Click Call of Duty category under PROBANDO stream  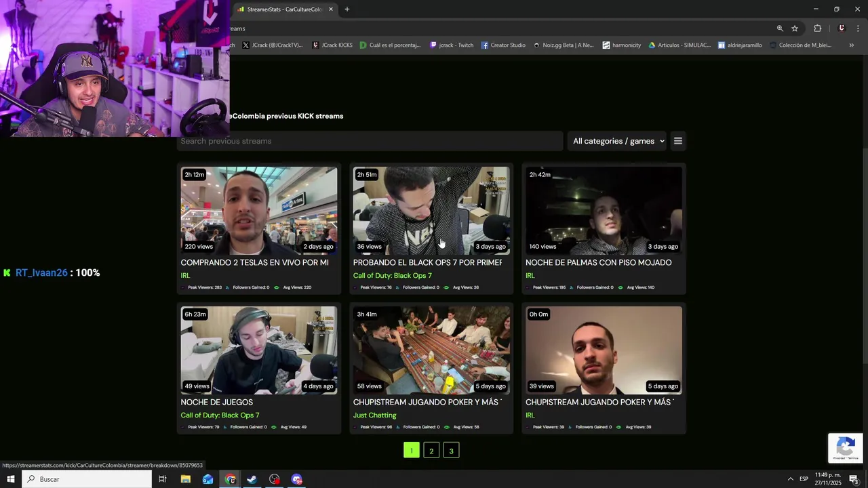coord(392,276)
